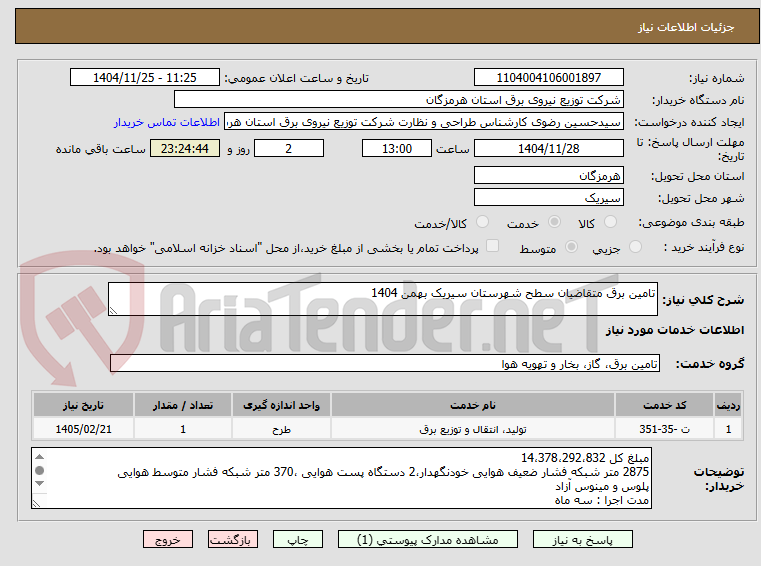Viewport: 761px width, 566px height.
Task: Click the کد خدمت column header
Action: [x=664, y=405]
